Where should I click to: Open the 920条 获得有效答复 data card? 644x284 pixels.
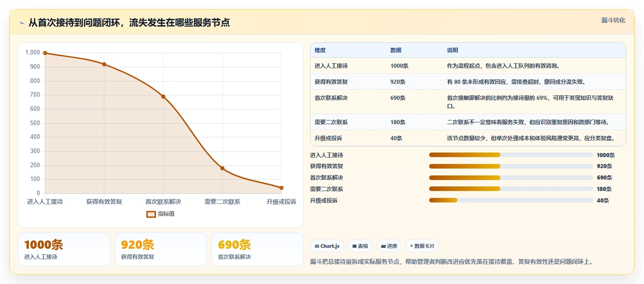(161, 249)
